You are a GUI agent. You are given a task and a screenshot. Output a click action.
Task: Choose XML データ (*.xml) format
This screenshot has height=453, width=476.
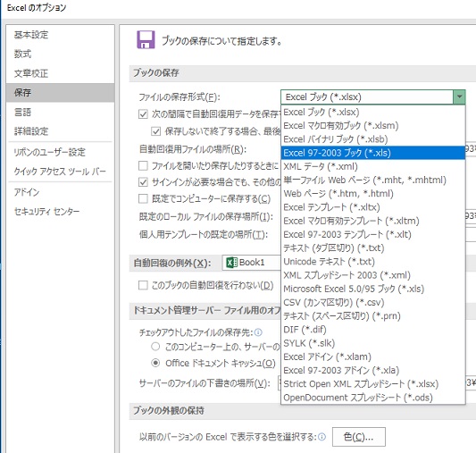point(373,166)
